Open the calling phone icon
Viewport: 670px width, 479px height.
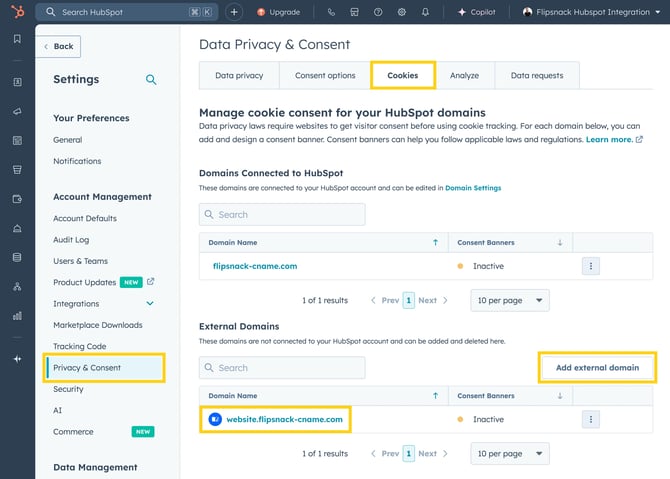point(331,12)
